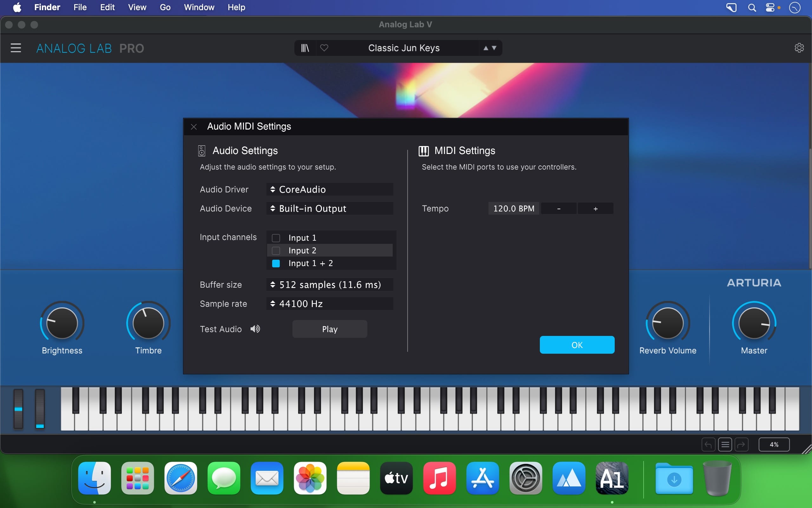Confirm settings with the OK button
Image resolution: width=812 pixels, height=508 pixels.
577,345
